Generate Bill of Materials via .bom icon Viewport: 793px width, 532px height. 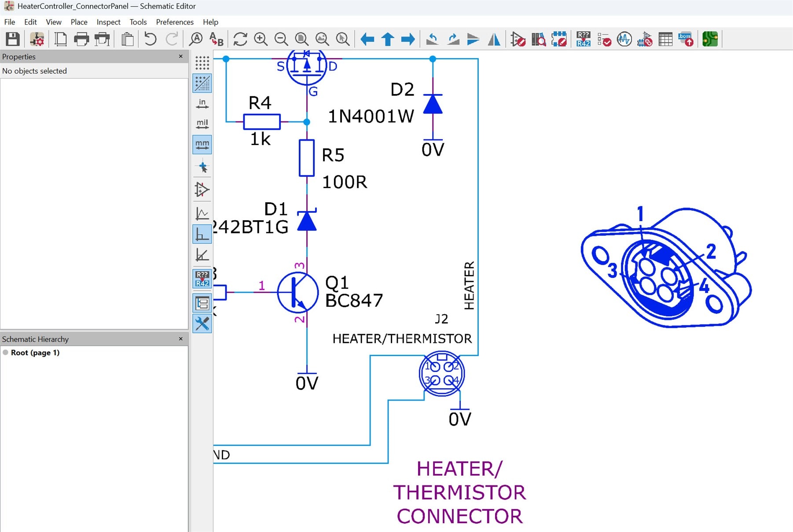coord(686,39)
